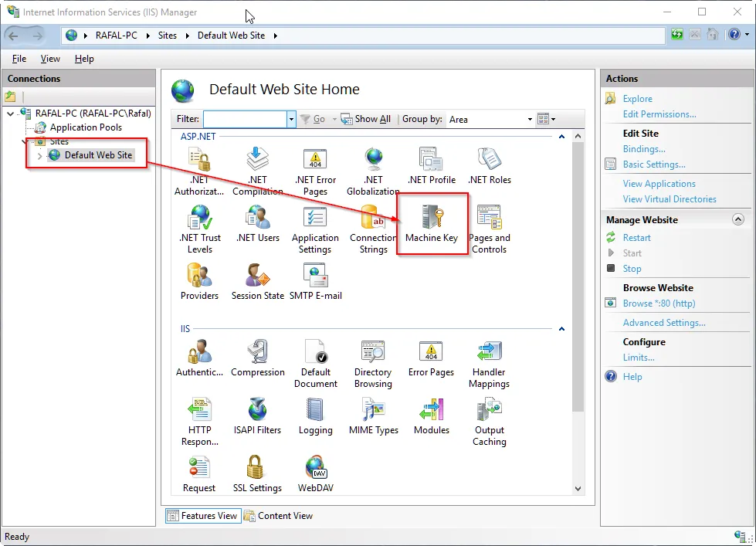The width and height of the screenshot is (756, 546).
Task: Open the .NET Error Pages feature
Action: coord(315,171)
